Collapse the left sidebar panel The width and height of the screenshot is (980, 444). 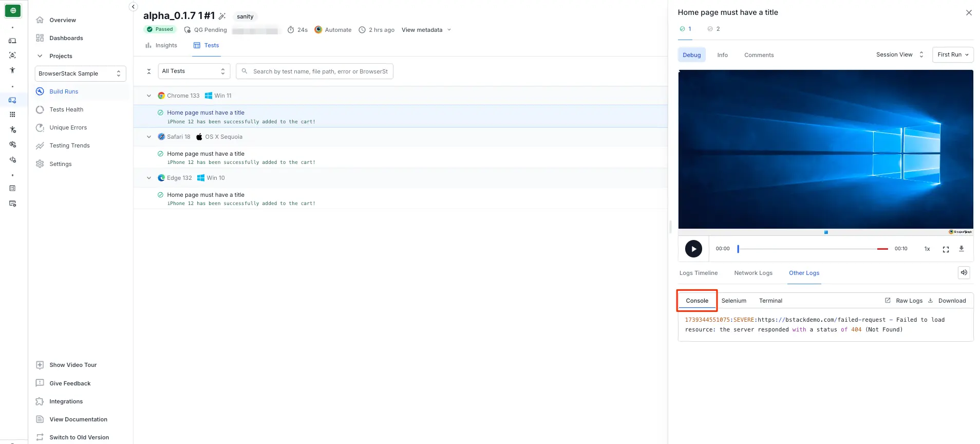(x=133, y=7)
